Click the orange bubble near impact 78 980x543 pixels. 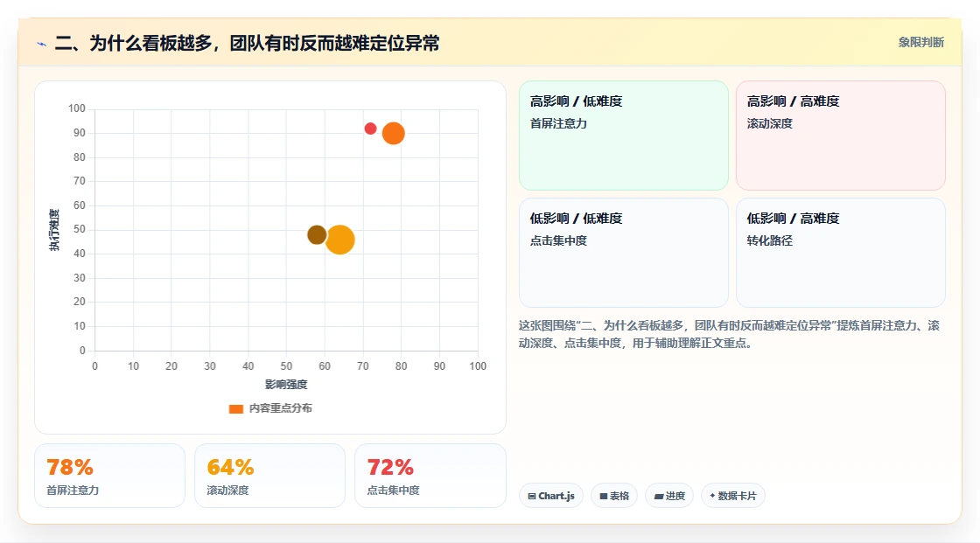(393, 133)
